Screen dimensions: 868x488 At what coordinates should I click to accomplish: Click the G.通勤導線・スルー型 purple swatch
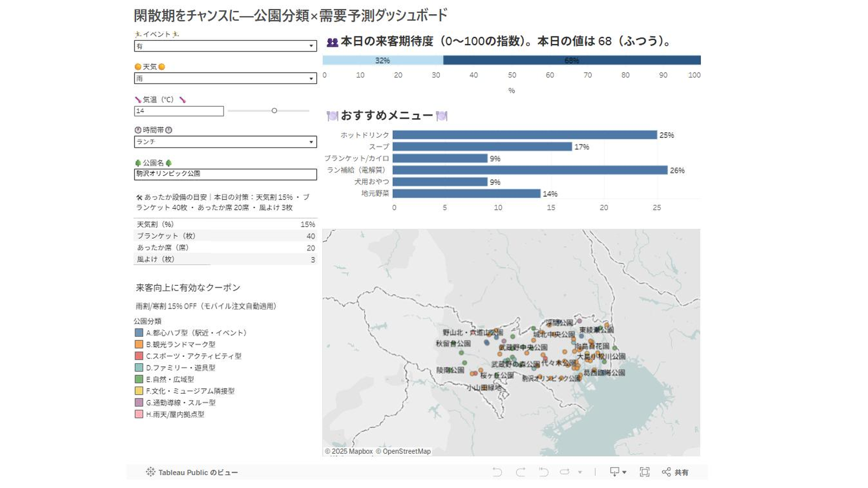pyautogui.click(x=139, y=402)
